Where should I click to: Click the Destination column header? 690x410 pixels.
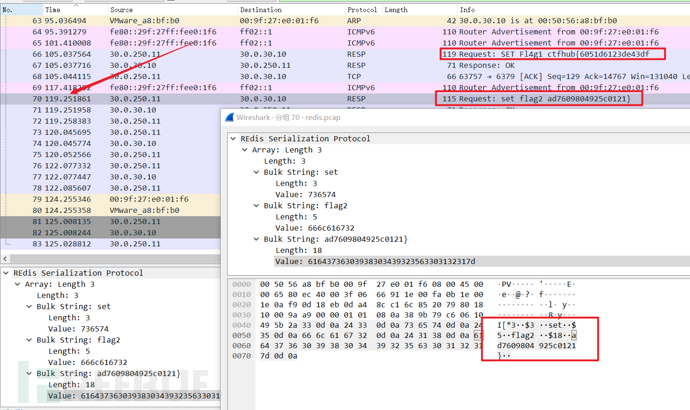[261, 10]
